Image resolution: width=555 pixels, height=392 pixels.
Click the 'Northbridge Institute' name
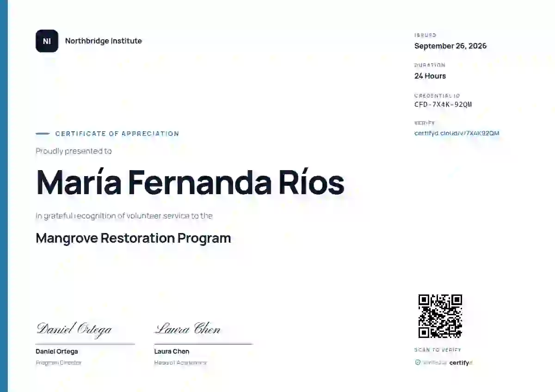(x=104, y=41)
